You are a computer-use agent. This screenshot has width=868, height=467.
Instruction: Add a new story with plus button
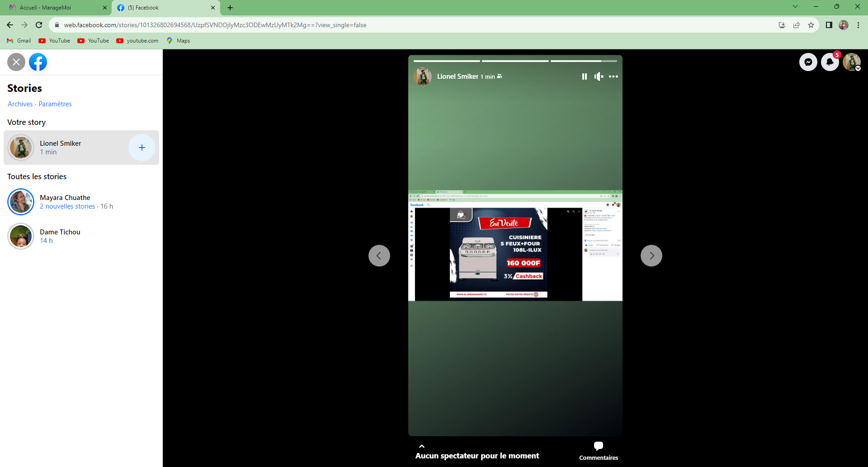(x=142, y=148)
